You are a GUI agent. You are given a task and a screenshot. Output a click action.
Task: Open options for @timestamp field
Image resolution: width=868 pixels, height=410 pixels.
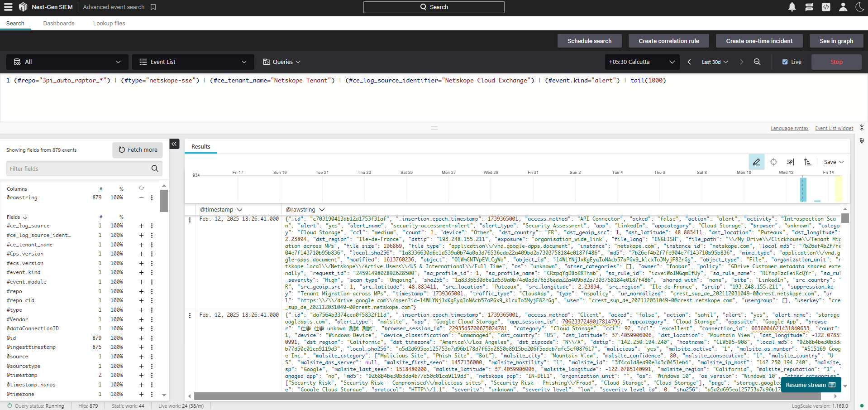coord(152,375)
